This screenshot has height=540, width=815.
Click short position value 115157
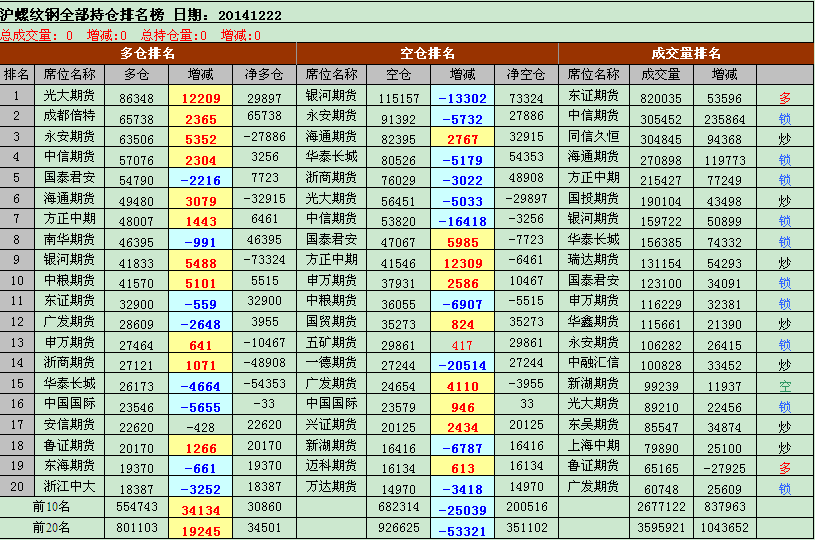pyautogui.click(x=398, y=98)
